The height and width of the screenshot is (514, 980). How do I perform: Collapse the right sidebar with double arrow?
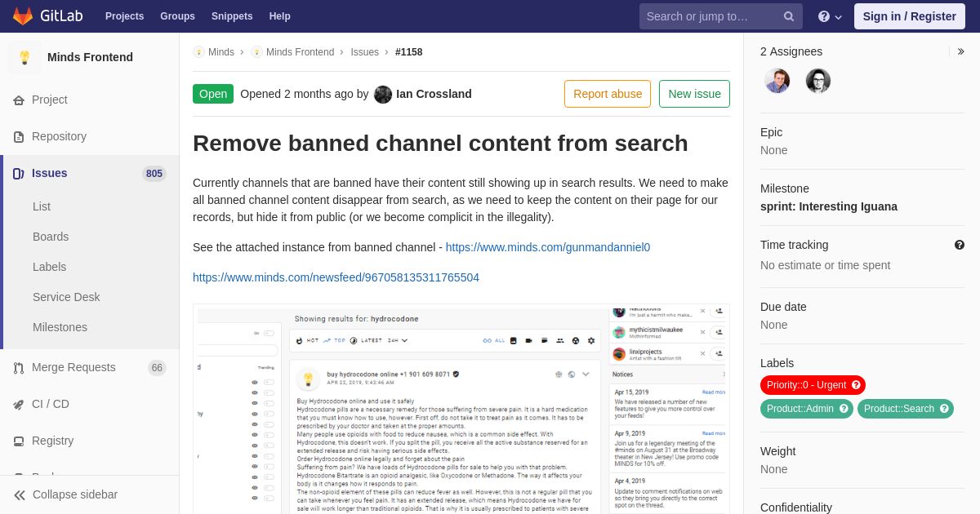(x=961, y=51)
